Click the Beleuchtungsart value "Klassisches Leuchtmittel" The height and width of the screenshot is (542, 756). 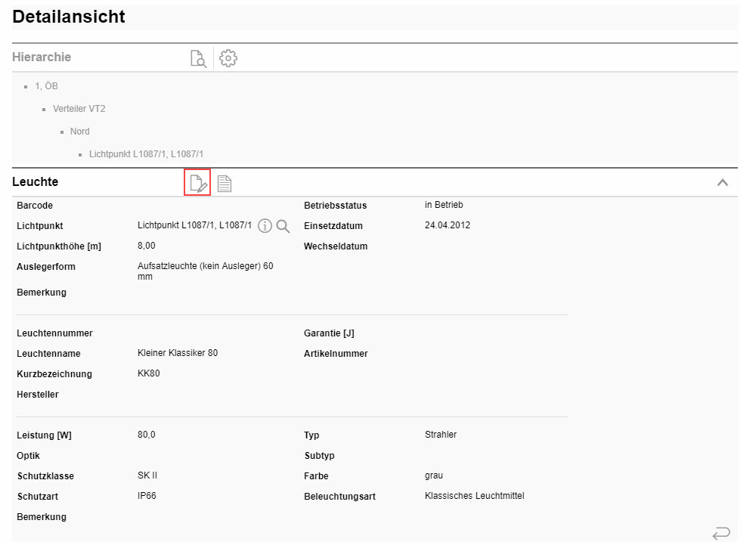(475, 496)
